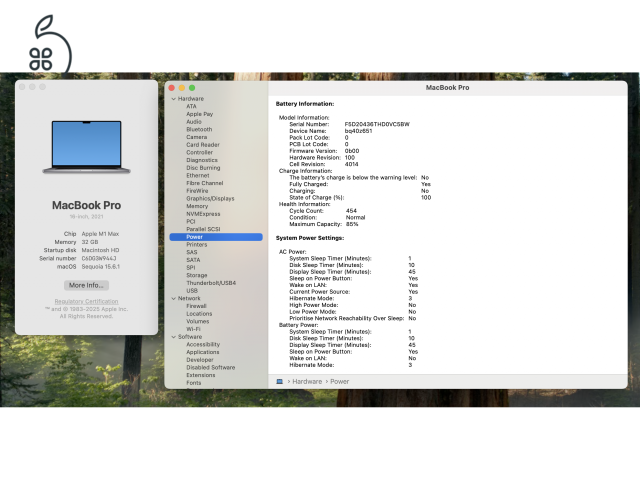640x480 pixels.
Task: Open Disabled Software entry
Action: tap(211, 367)
